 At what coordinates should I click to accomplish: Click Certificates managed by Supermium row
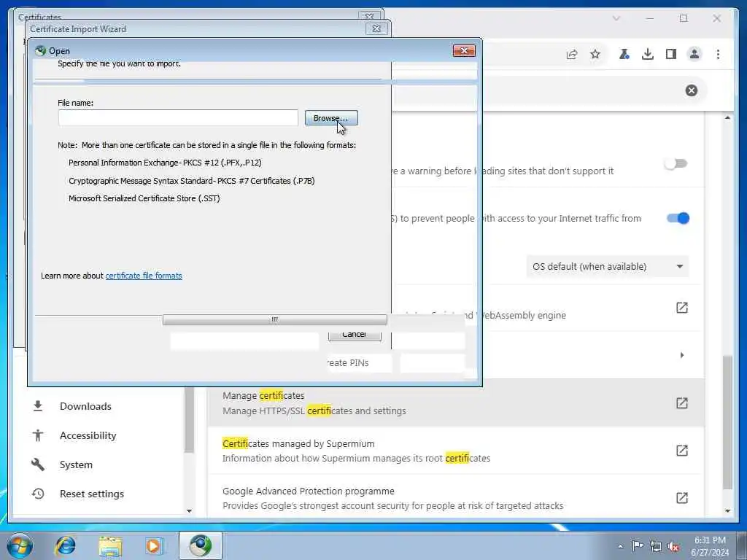455,451
